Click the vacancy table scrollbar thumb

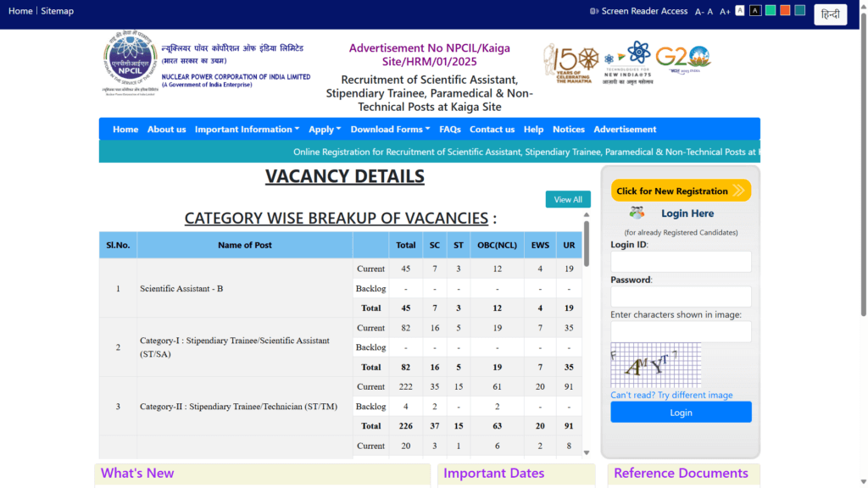click(587, 243)
